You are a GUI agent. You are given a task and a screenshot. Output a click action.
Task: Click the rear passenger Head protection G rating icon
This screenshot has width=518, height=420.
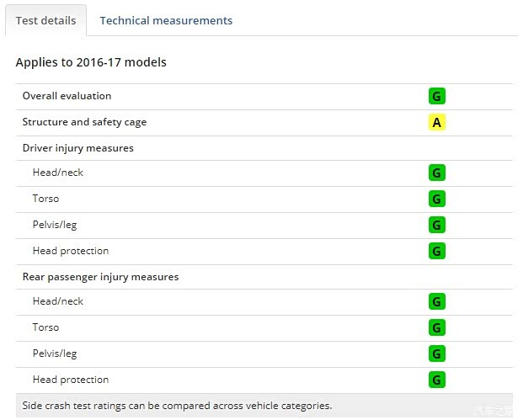coord(436,380)
